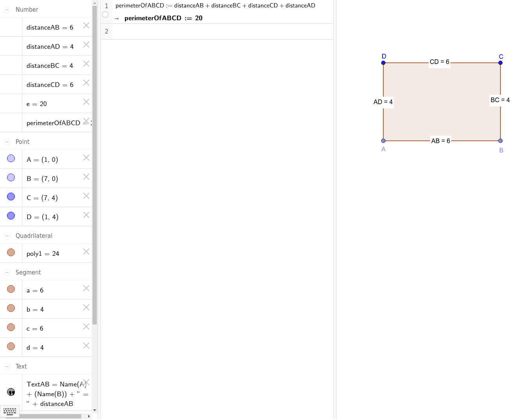Delete segment d = 4
Image resolution: width=518 pixels, height=420 pixels.
pos(86,346)
